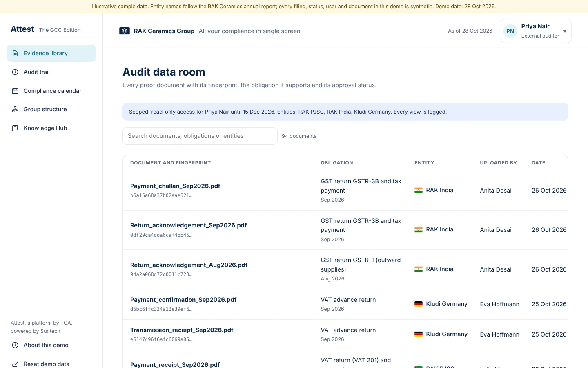Click Eva Hoffmann in Payment_confirmation row
The image size is (588, 368).
pyautogui.click(x=500, y=304)
